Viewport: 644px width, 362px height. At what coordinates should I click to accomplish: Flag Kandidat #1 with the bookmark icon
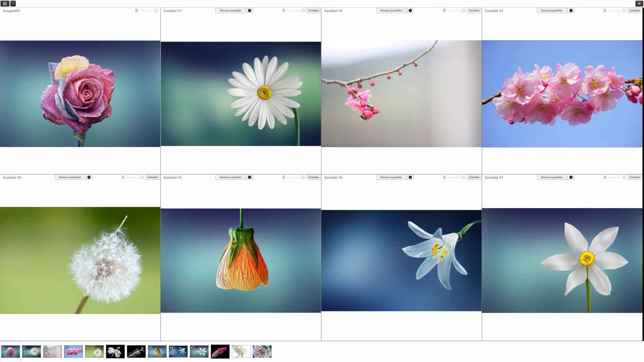point(284,11)
